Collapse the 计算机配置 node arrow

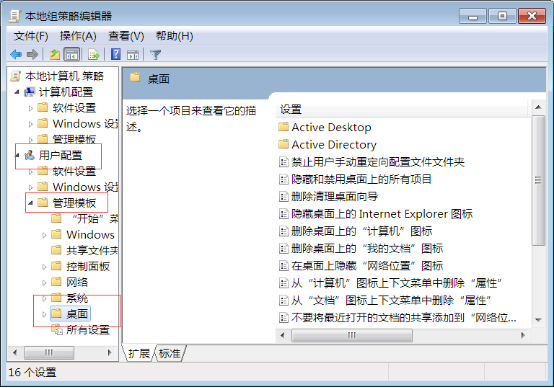[x=17, y=92]
